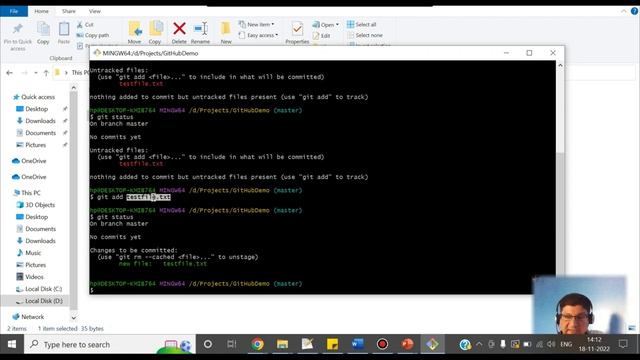Image resolution: width=640 pixels, height=360 pixels.
Task: Select Videos under This PC
Action: click(34, 277)
